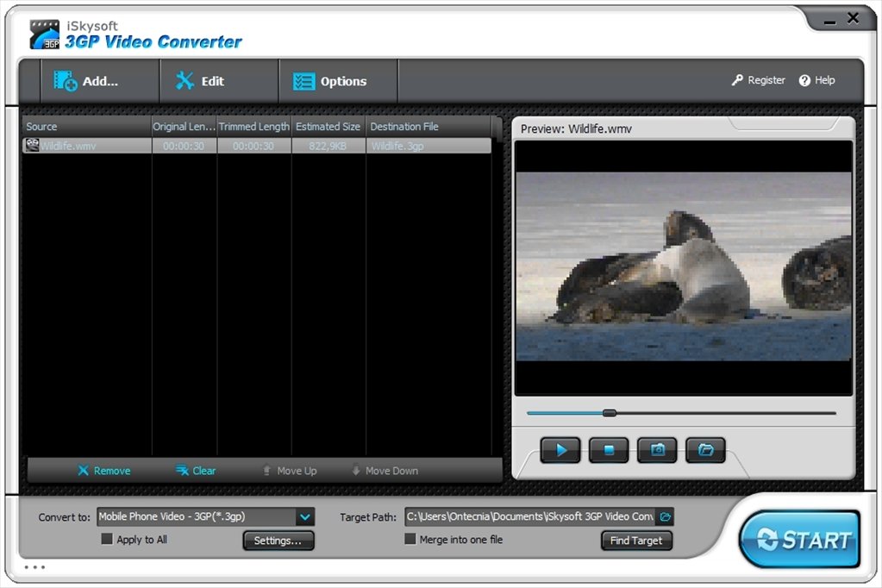Click the Target Path input field
The image size is (882, 588).
(530, 516)
